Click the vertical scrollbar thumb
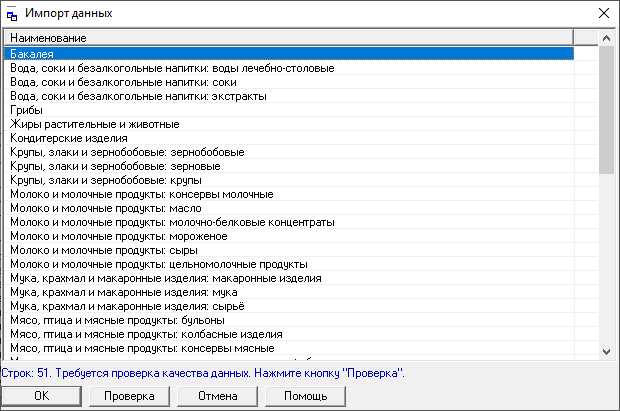 coord(605,110)
